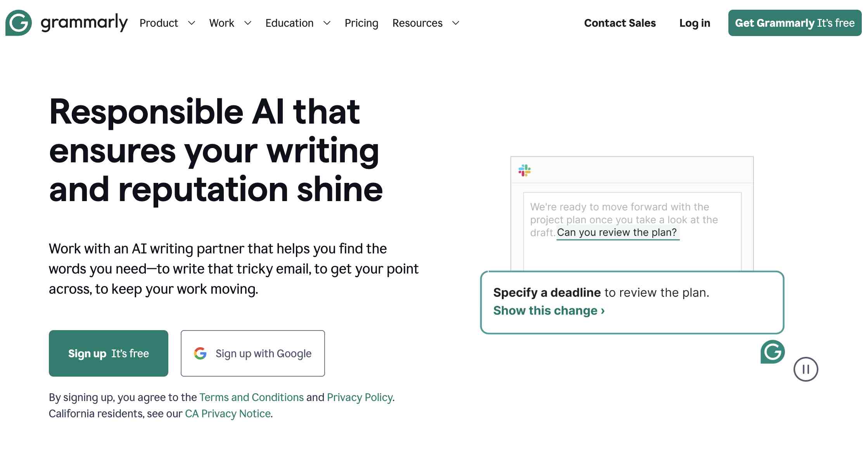Click the 'Contact Sales' text link

pyautogui.click(x=619, y=23)
